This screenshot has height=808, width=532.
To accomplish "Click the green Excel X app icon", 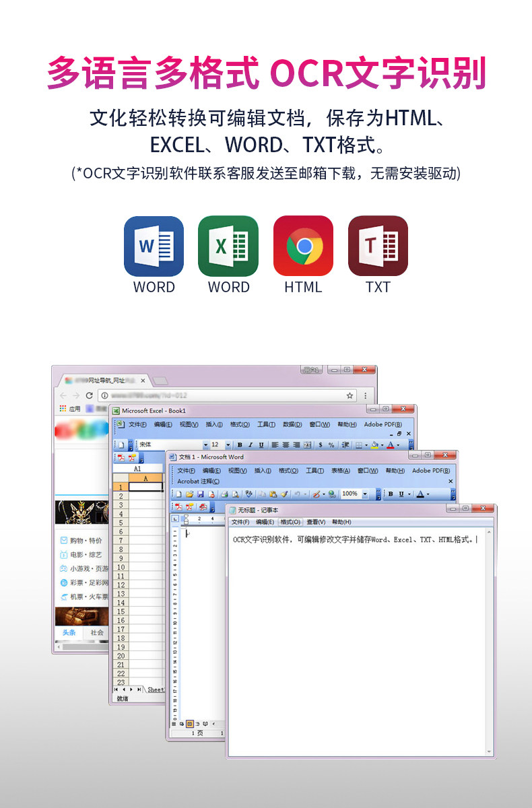I will 228,246.
